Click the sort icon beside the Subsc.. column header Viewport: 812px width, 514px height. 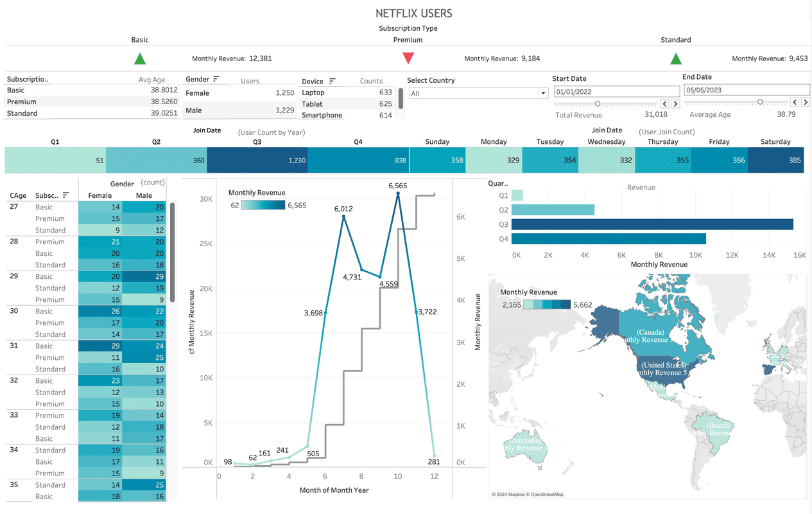pyautogui.click(x=65, y=195)
